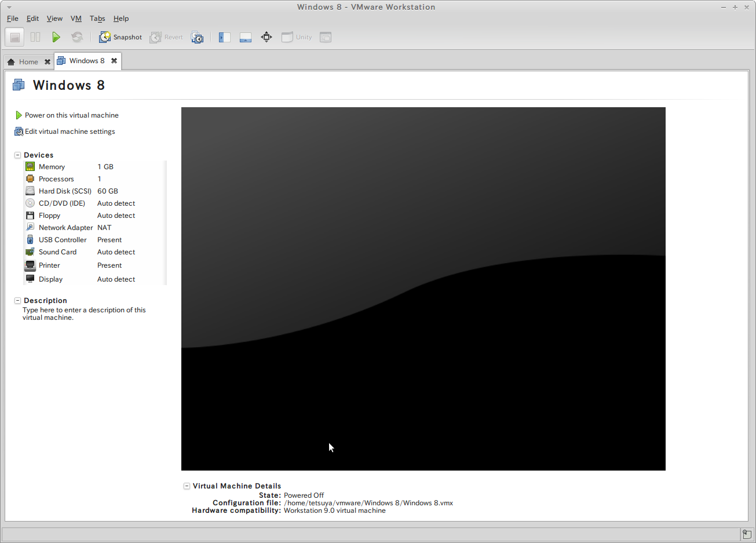Toggle the sidebar panel icon in toolbar
Screen dimensions: 756x543
click(x=224, y=37)
